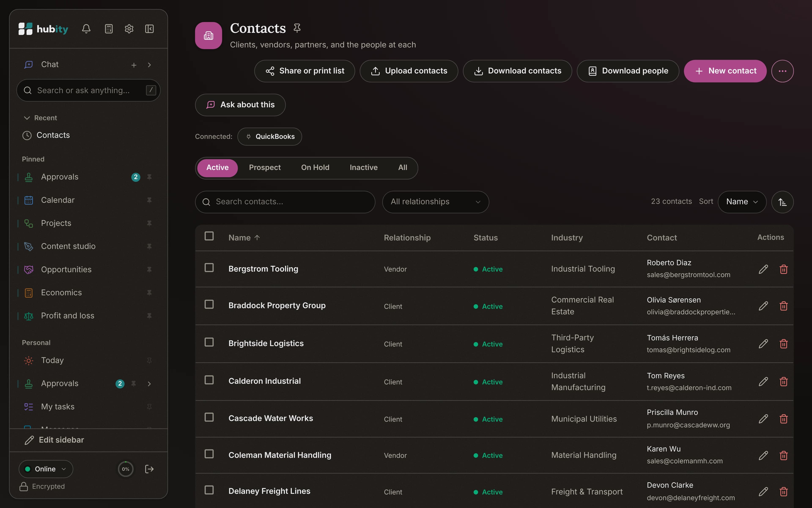The width and height of the screenshot is (812, 508).
Task: Delete the Coleman Material Handling contact
Action: coord(784,456)
